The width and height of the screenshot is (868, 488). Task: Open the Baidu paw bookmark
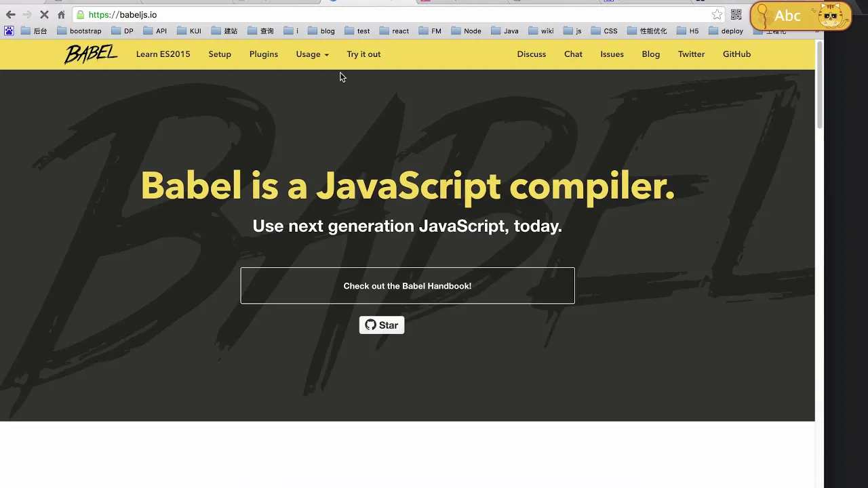tap(9, 30)
